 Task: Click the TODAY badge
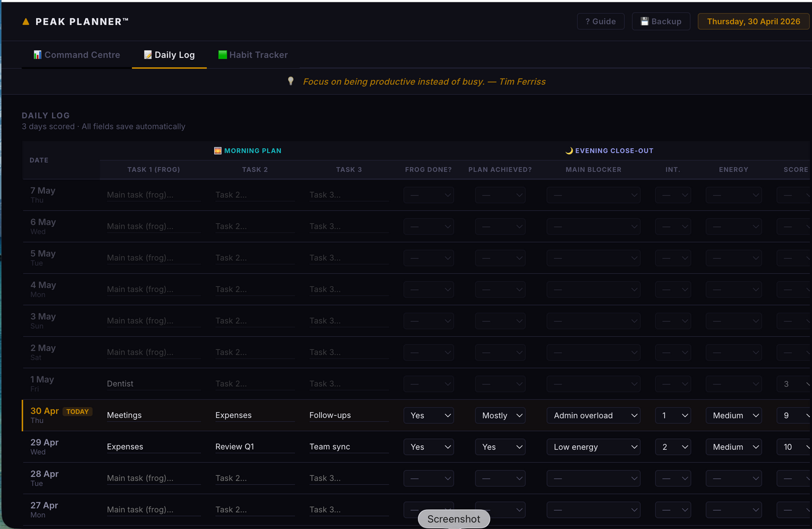click(x=78, y=412)
